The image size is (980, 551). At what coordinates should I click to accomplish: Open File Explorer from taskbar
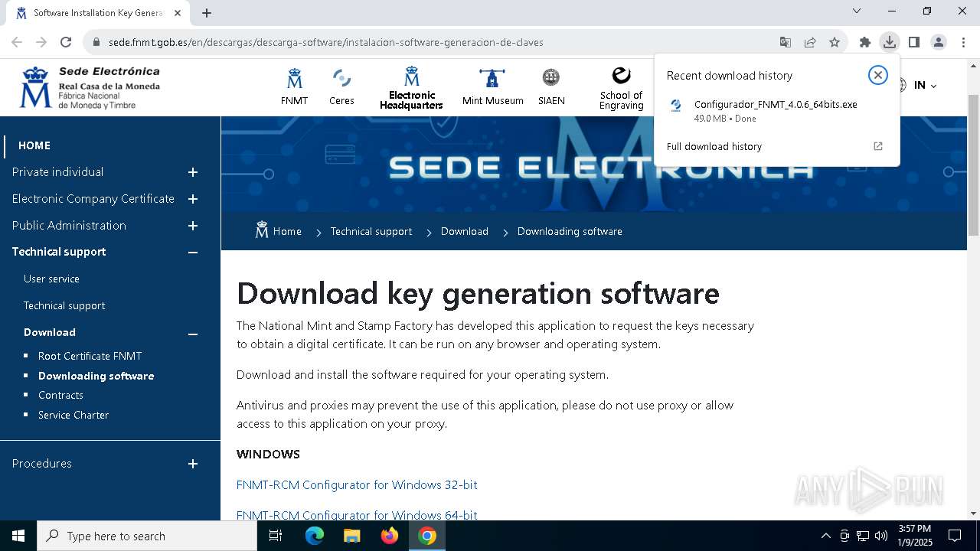click(352, 536)
